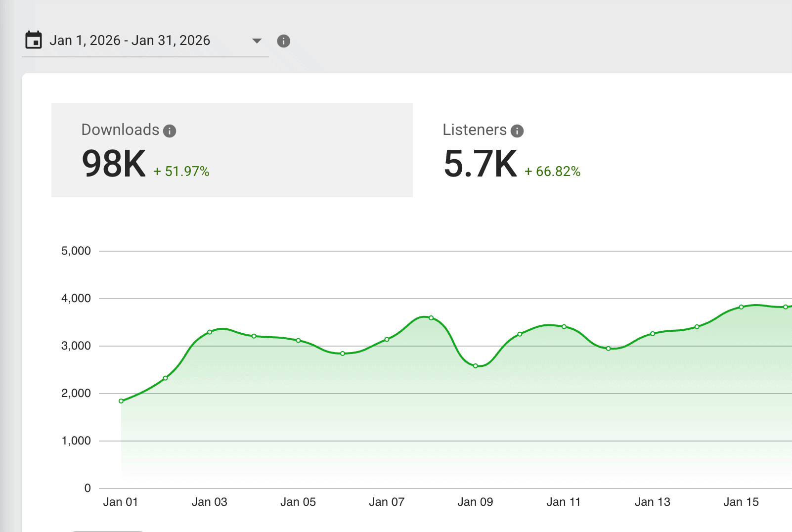The height and width of the screenshot is (532, 792).
Task: Click the Jan 01 data point on chart
Action: (121, 401)
